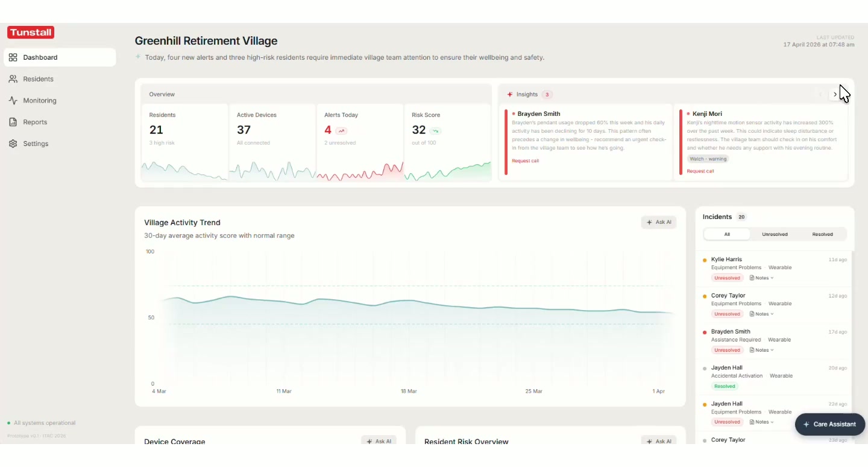Click Ask AI on Device Coverage card
The width and height of the screenshot is (868, 467).
point(379,441)
